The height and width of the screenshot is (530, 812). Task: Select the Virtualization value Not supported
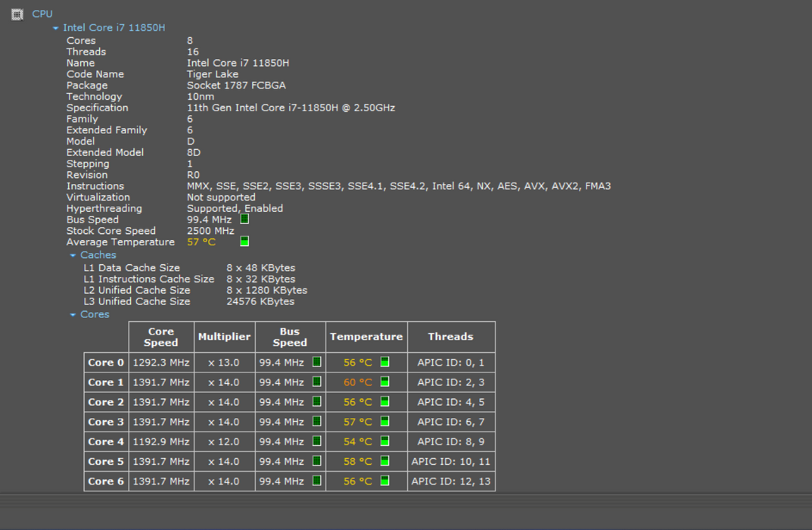(221, 198)
